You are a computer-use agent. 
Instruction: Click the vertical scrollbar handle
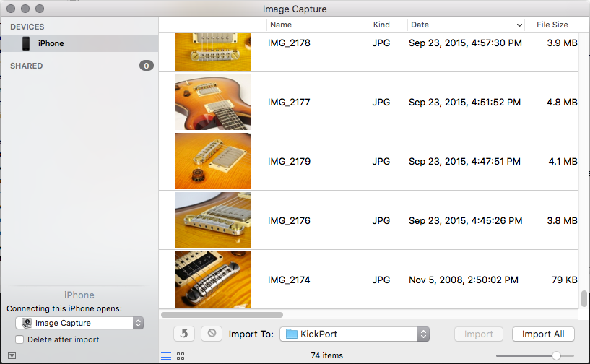tap(584, 298)
